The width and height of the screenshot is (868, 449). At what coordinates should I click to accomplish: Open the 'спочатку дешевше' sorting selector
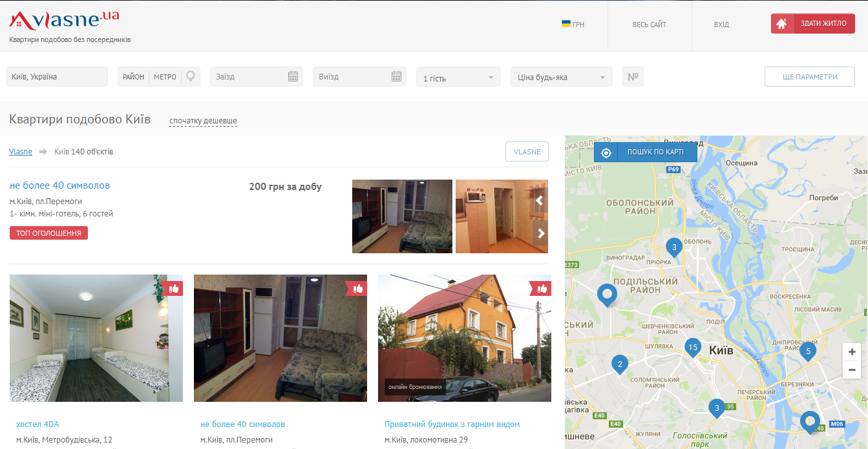pyautogui.click(x=203, y=121)
